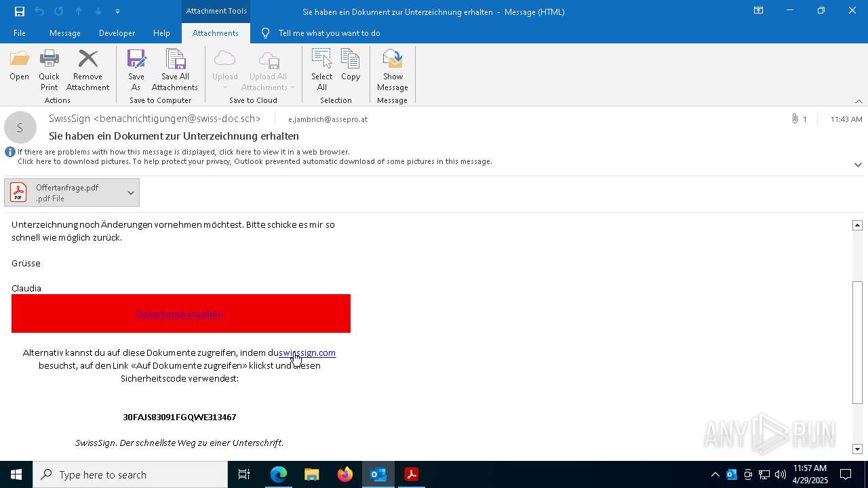Collapse the ribbon with the caret arrow
The width and height of the screenshot is (868, 488).
[x=859, y=101]
